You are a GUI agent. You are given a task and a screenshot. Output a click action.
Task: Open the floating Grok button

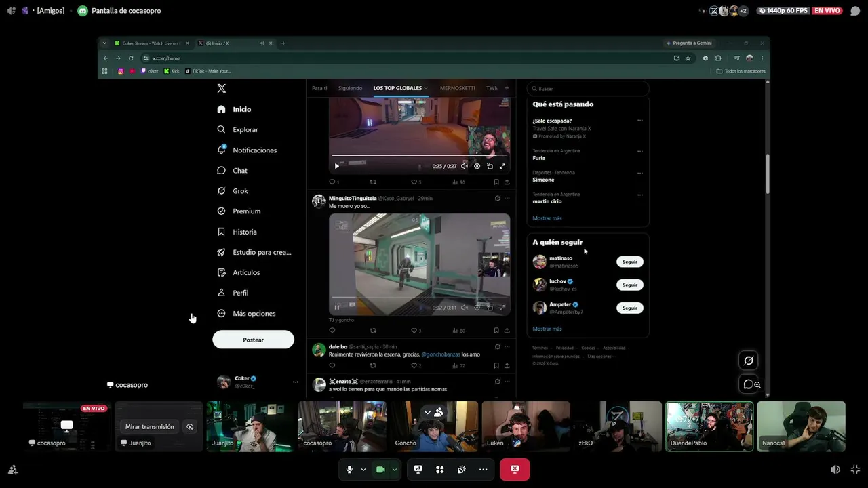(x=749, y=361)
